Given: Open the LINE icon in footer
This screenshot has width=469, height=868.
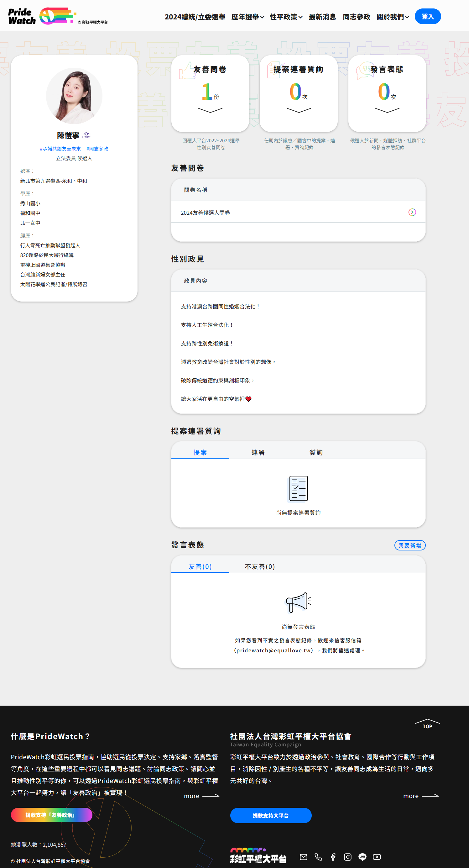Looking at the screenshot, I should 362,857.
